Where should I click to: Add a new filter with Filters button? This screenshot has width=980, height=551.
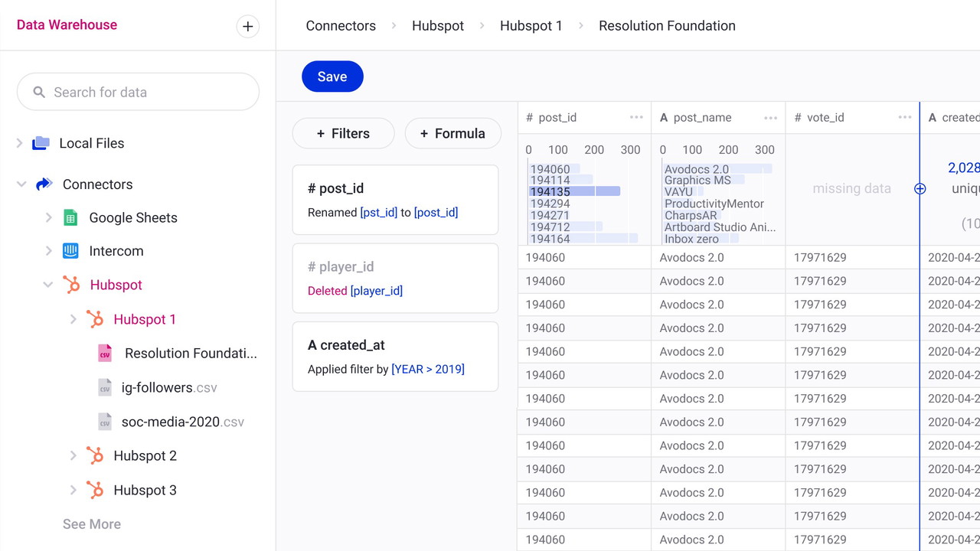click(x=343, y=133)
